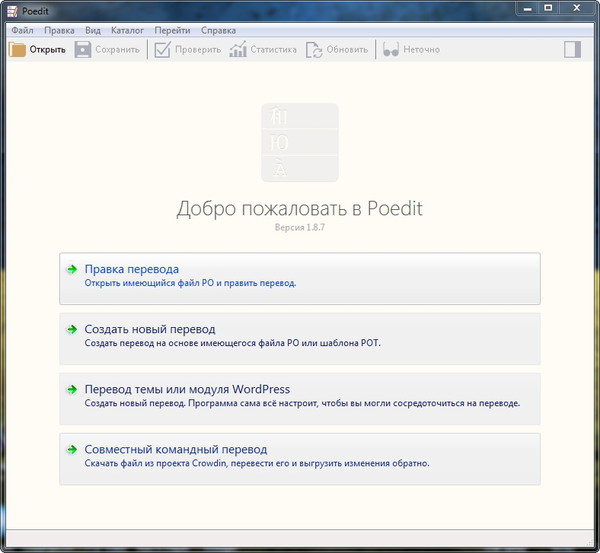
Task: Click the Добро пожаловать в Poedit heading
Action: coord(299,209)
